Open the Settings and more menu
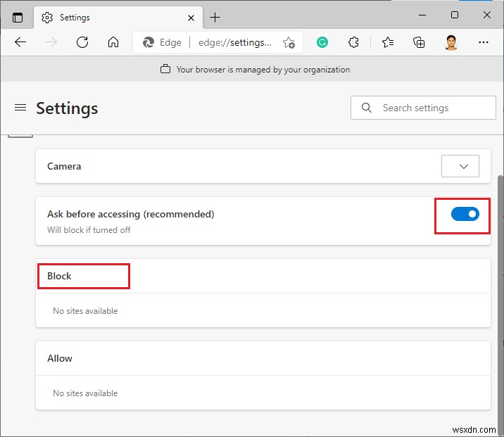Screen dimensions: 504x437 point(483,42)
